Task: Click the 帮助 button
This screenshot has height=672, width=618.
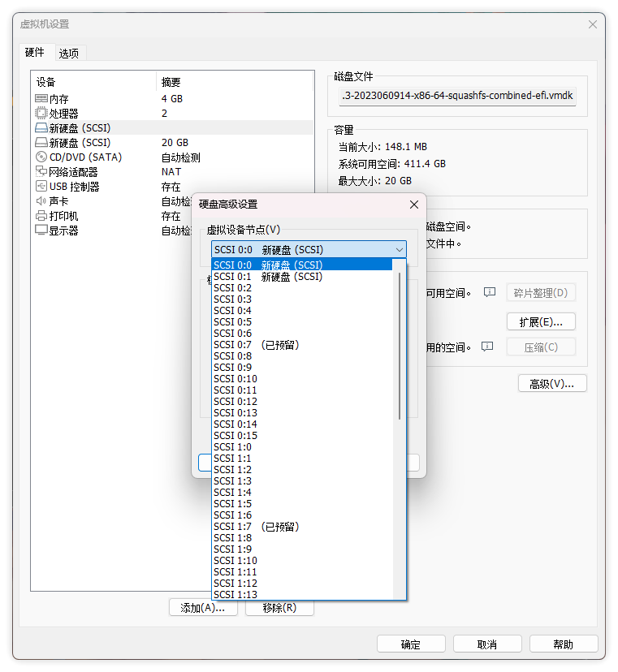Action: point(564,644)
